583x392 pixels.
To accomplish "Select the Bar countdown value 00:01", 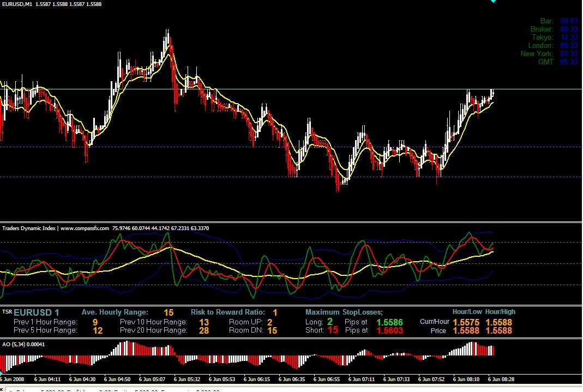I will 569,21.
